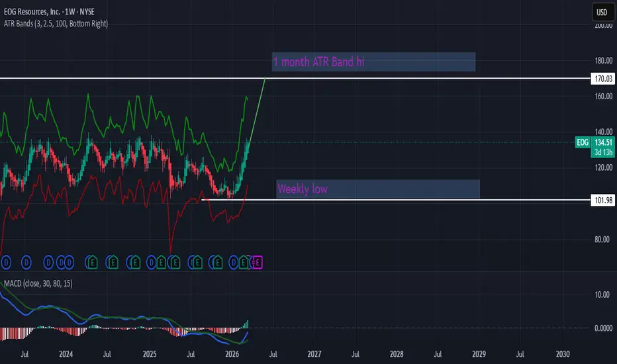Image resolution: width=617 pixels, height=364 pixels.
Task: Click the 2029 label on the time axis
Action: [479, 354]
